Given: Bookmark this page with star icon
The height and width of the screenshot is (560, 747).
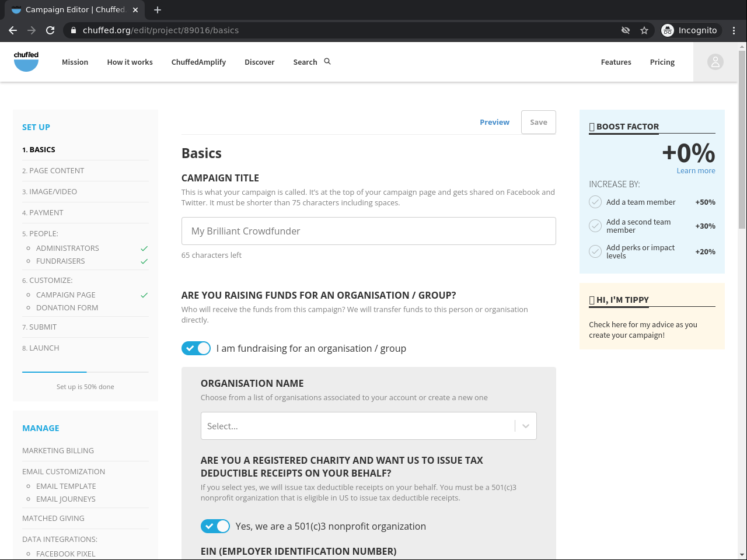Looking at the screenshot, I should point(644,30).
